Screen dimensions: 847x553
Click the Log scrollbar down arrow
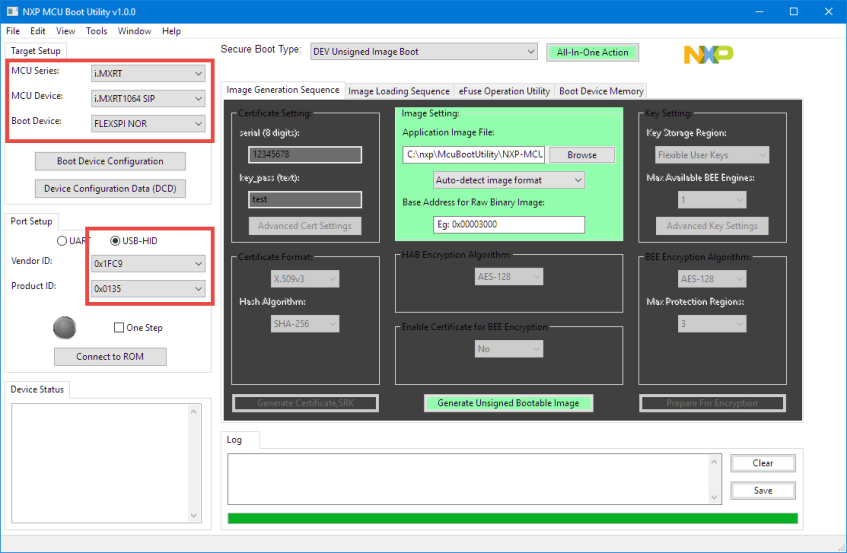tap(714, 497)
